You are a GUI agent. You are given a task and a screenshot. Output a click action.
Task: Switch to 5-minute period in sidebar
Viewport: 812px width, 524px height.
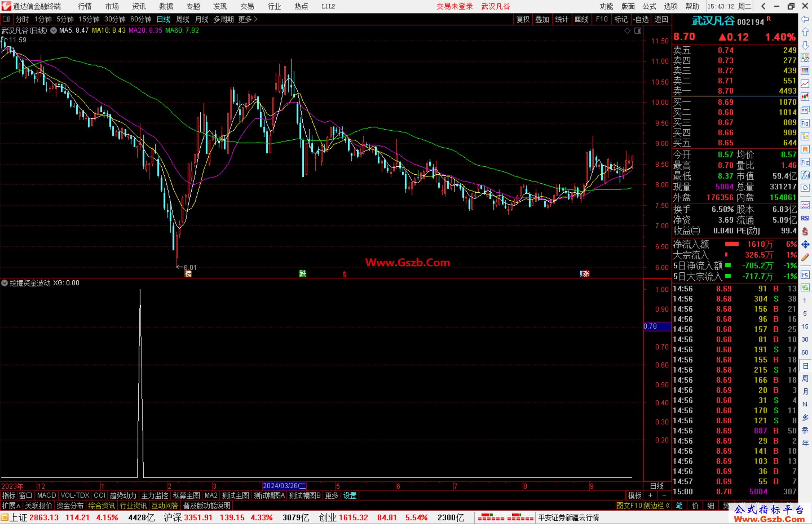804,313
